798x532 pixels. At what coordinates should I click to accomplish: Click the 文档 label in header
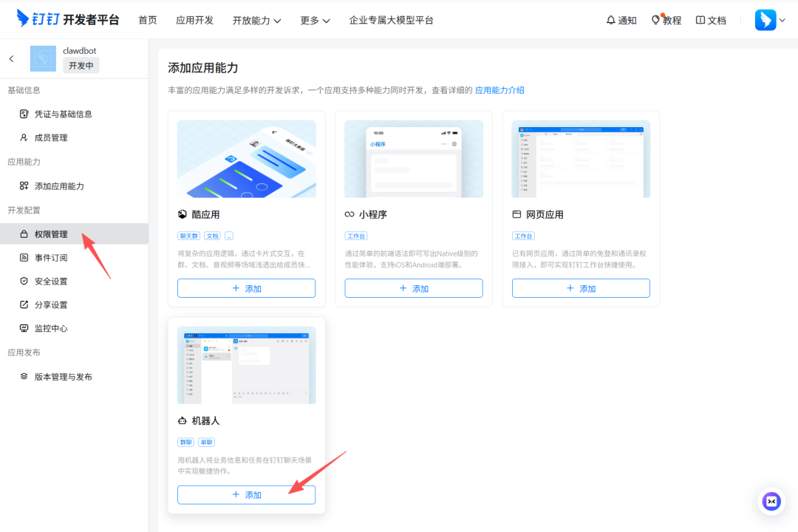[x=717, y=21]
